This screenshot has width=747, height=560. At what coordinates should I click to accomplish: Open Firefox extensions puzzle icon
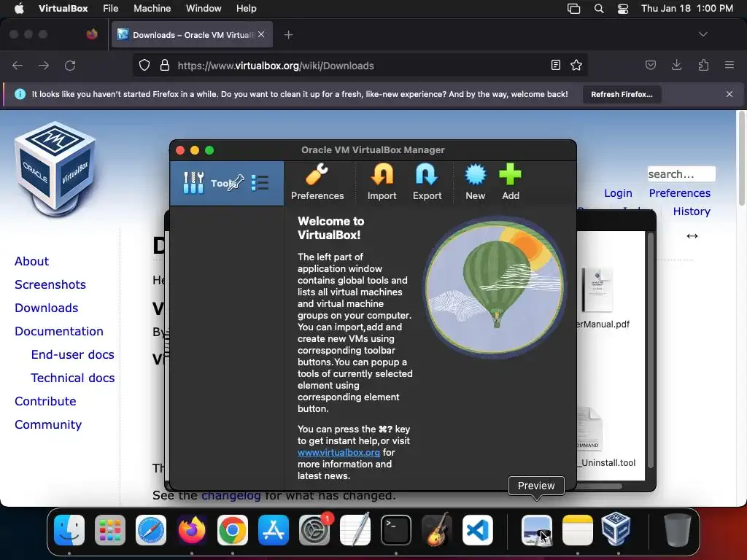(x=703, y=65)
